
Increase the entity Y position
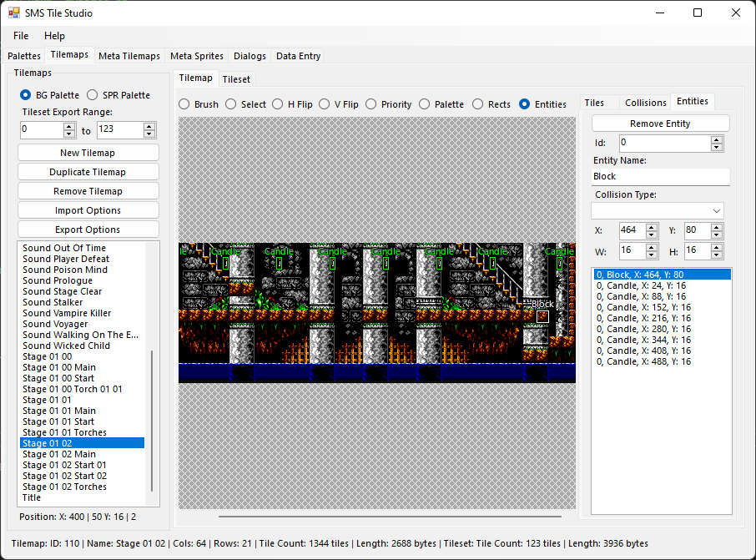pyautogui.click(x=717, y=228)
